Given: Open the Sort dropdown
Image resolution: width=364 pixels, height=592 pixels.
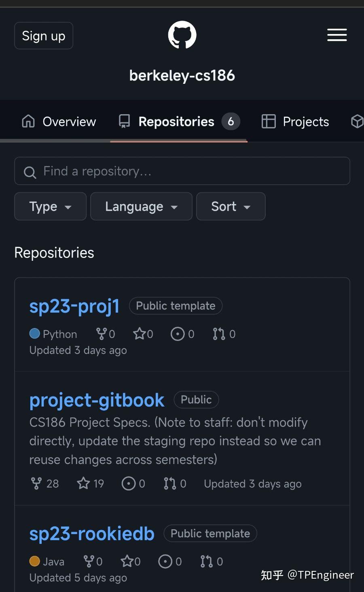Looking at the screenshot, I should (x=231, y=207).
